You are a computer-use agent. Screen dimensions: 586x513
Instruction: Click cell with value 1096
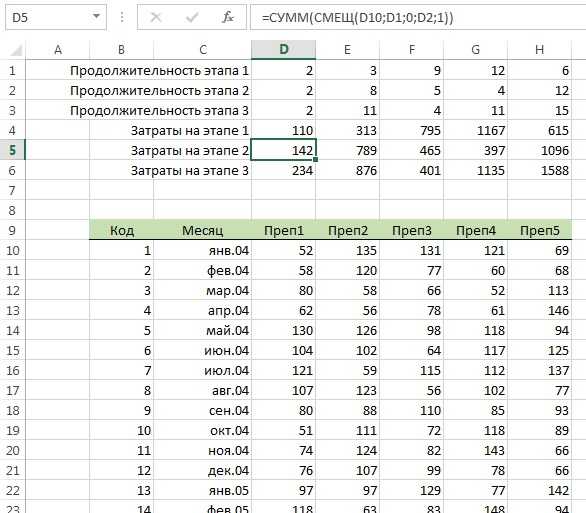click(539, 150)
